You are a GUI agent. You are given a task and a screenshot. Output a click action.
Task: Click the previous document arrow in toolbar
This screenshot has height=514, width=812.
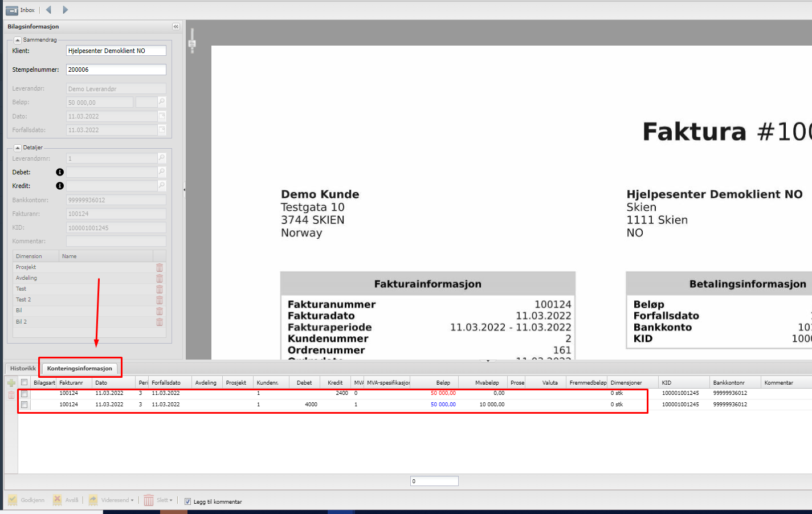[x=48, y=10]
